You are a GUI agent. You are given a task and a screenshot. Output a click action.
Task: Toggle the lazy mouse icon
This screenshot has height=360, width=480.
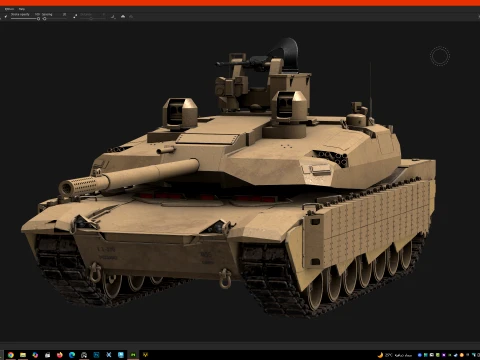tap(75, 16)
